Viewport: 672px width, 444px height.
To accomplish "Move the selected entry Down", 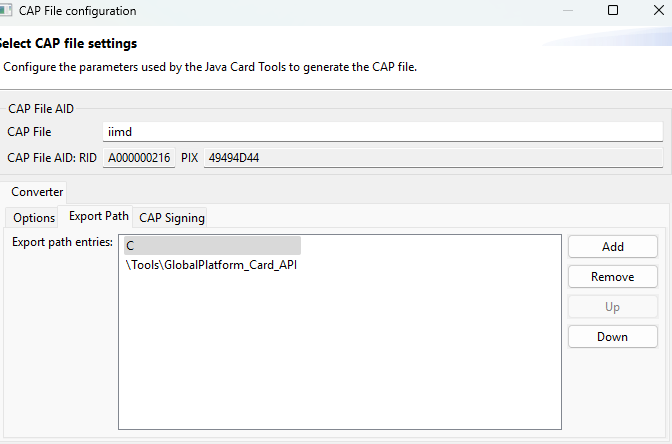I will [613, 337].
